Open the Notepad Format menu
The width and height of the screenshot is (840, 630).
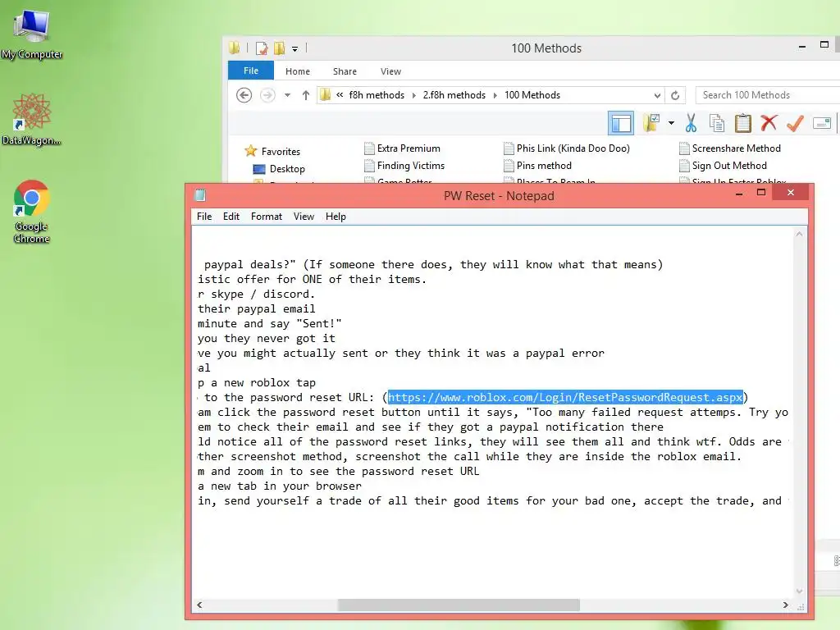click(x=267, y=217)
